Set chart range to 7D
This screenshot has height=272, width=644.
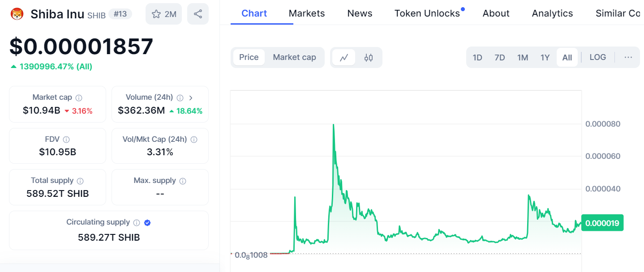500,57
